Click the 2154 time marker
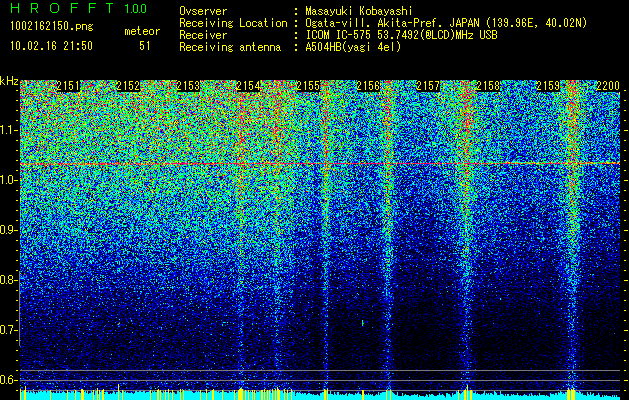This screenshot has width=629, height=400. point(248,85)
